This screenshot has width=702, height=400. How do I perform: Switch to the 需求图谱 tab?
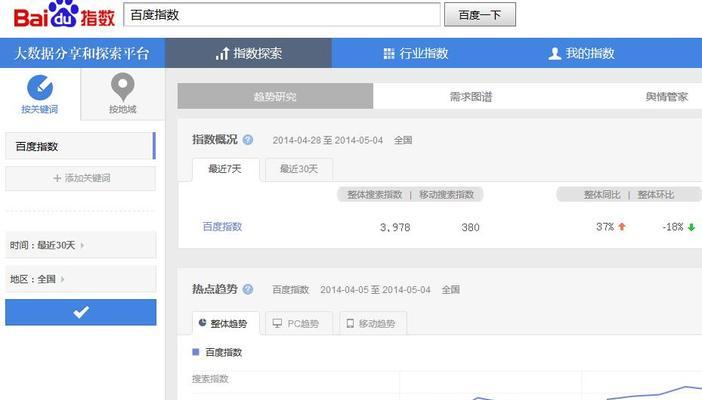coord(471,96)
